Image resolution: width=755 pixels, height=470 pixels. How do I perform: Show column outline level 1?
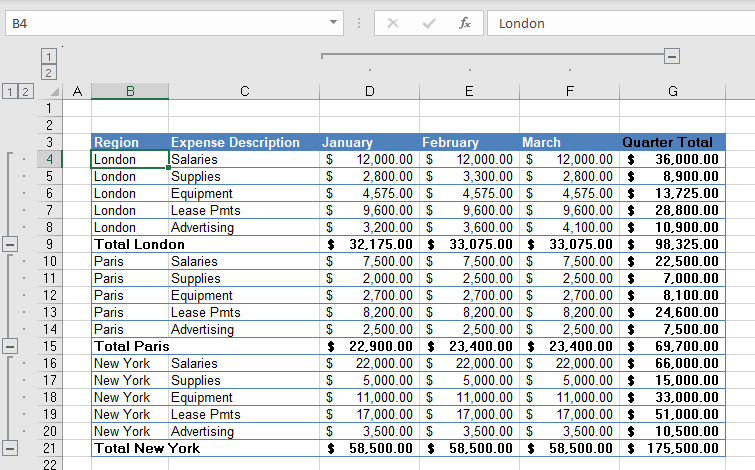coord(48,56)
